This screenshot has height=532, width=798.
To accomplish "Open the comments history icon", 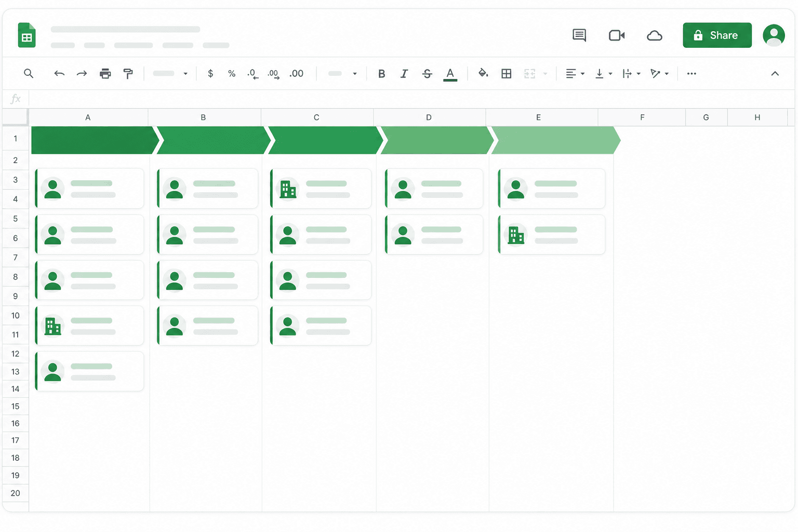I will tap(579, 35).
